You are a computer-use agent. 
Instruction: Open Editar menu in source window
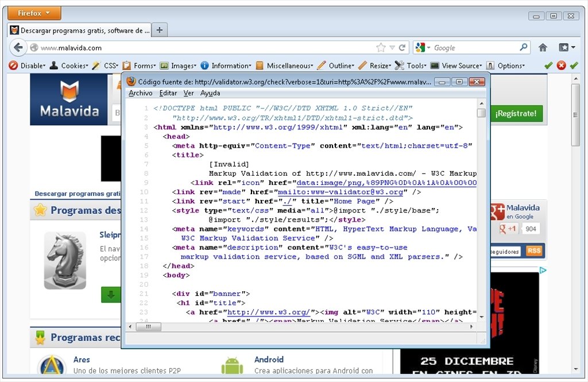(168, 93)
